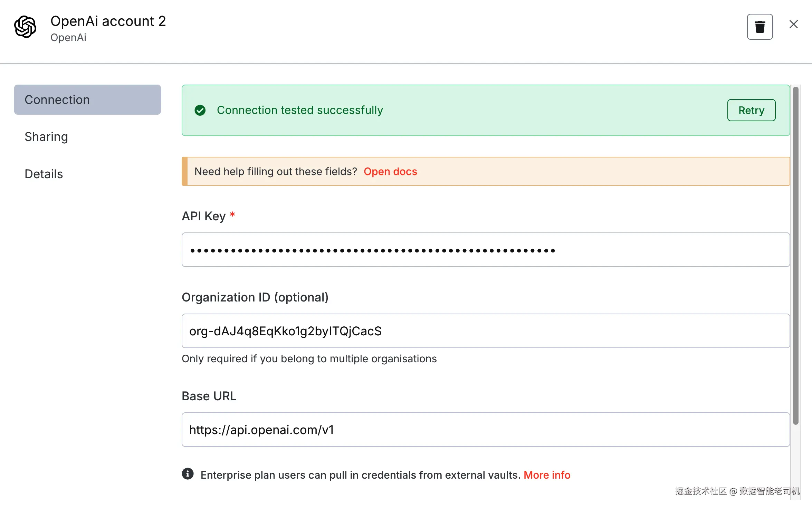Click the Base URL label
This screenshot has height=508, width=812.
coord(209,396)
